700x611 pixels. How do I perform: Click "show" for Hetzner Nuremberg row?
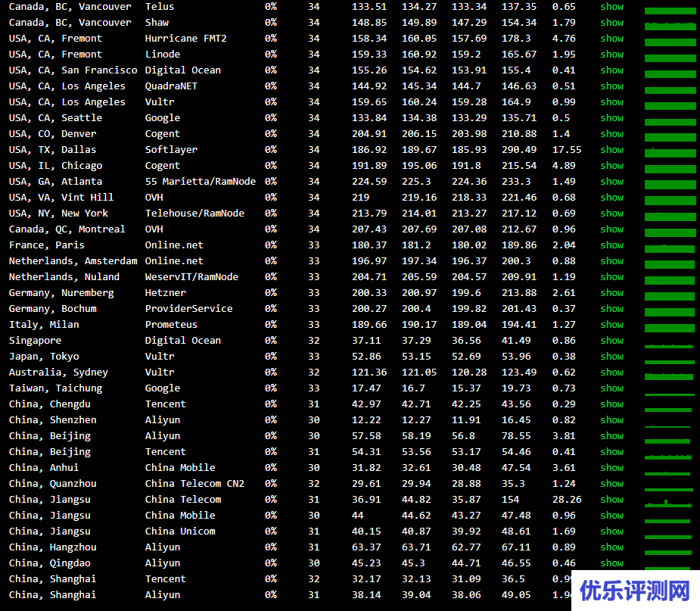[x=611, y=293]
